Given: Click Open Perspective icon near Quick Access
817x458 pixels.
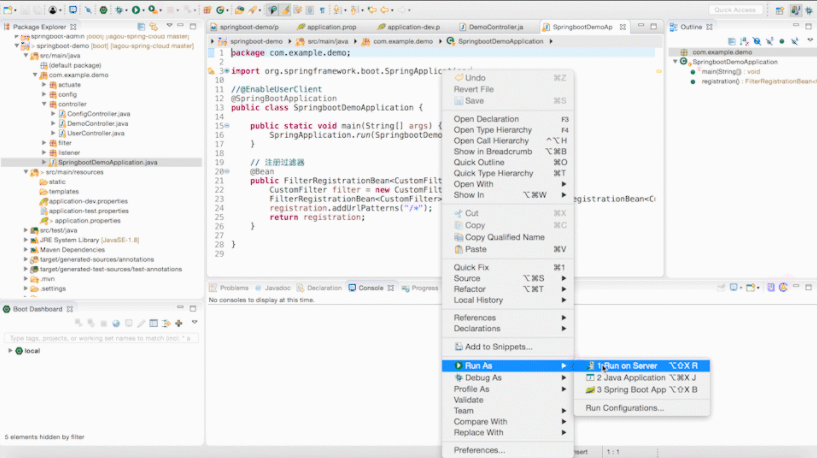Looking at the screenshot, I should pos(779,10).
